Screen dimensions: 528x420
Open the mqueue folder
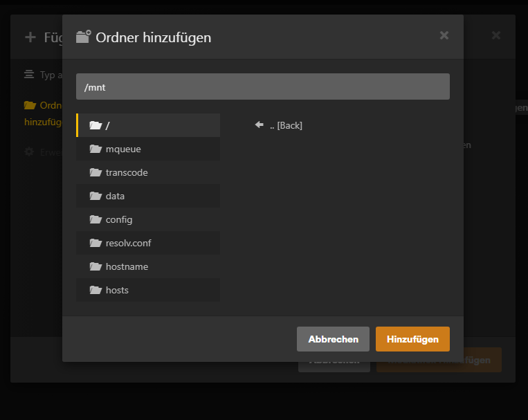(148, 149)
